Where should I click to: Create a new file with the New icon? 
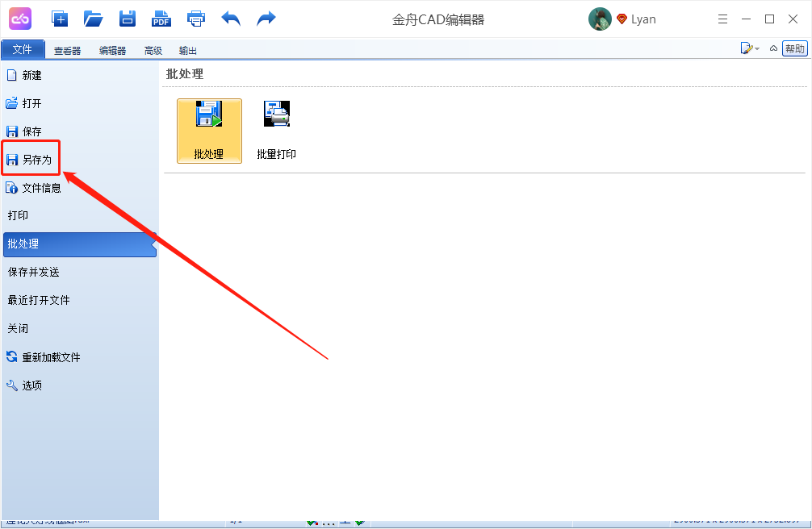[59, 18]
